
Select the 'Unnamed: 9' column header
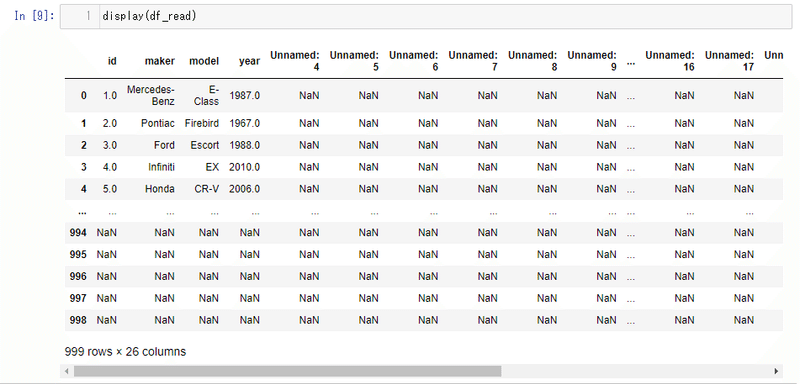pyautogui.click(x=592, y=61)
